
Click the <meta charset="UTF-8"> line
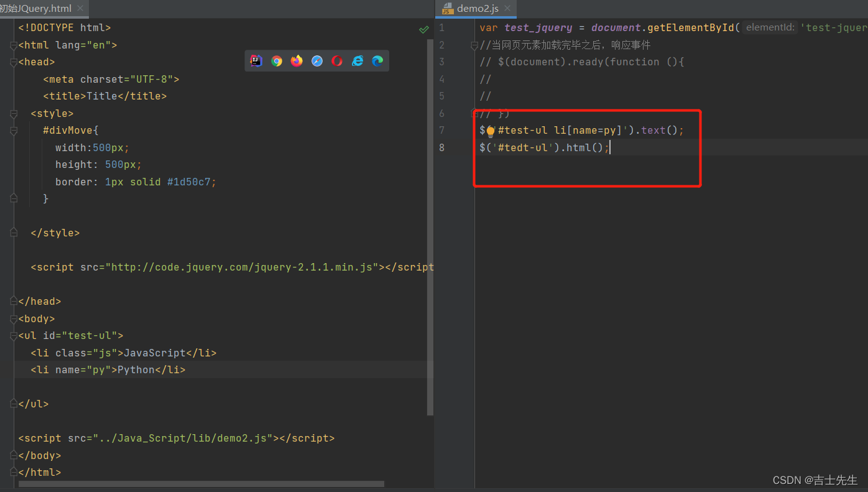(x=111, y=80)
